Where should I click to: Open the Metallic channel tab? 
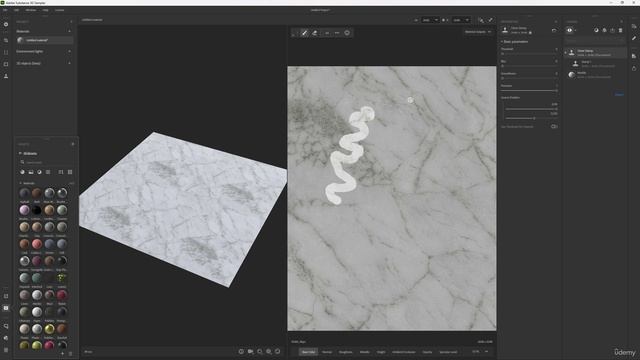pyautogui.click(x=364, y=352)
